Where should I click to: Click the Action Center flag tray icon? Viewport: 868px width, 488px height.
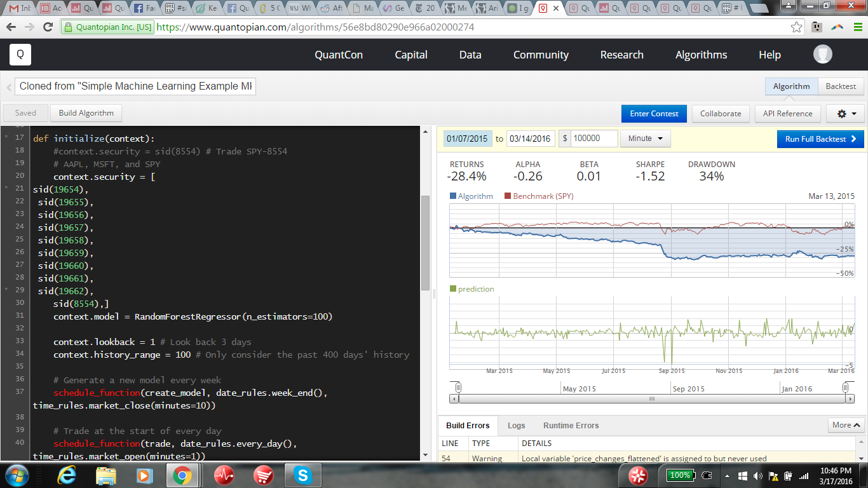tap(773, 475)
